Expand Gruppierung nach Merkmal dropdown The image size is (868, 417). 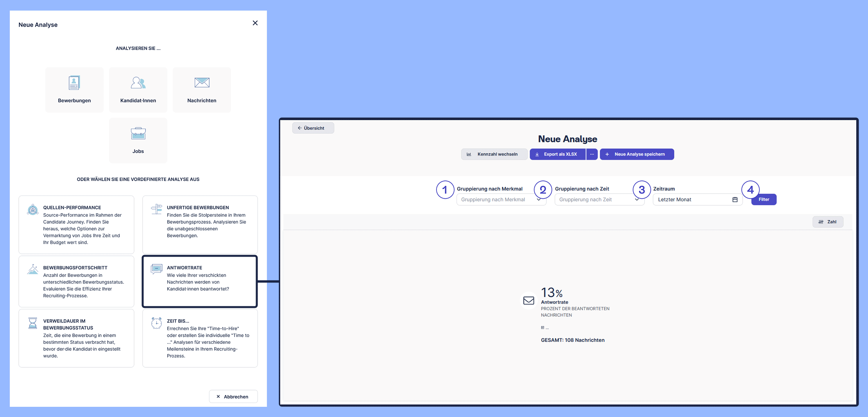tap(501, 200)
